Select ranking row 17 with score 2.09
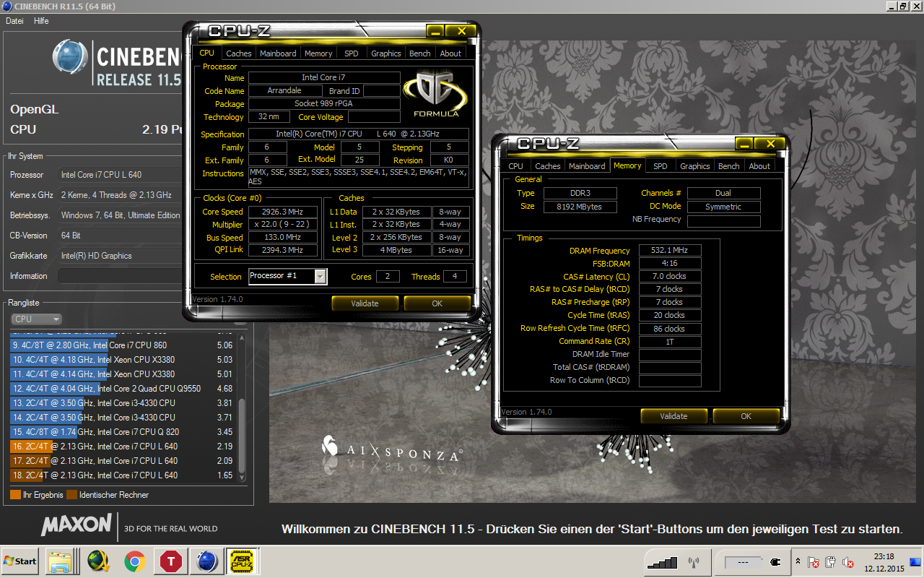 (x=123, y=461)
